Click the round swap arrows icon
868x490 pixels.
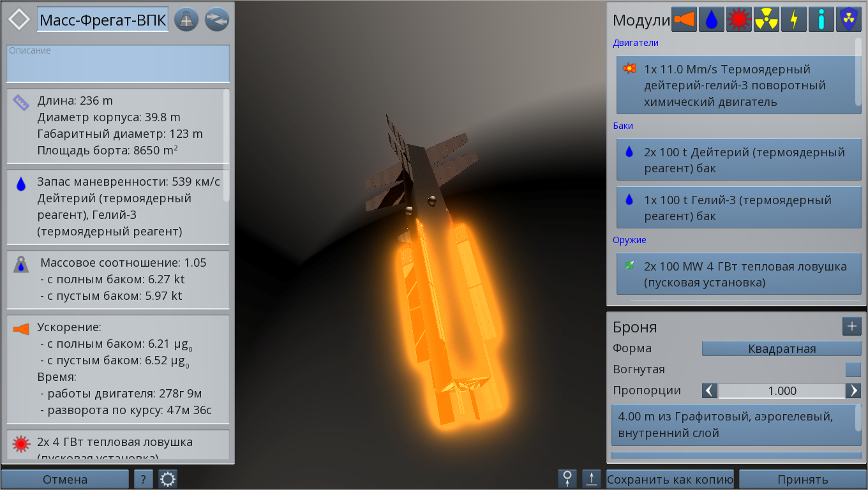pos(217,20)
